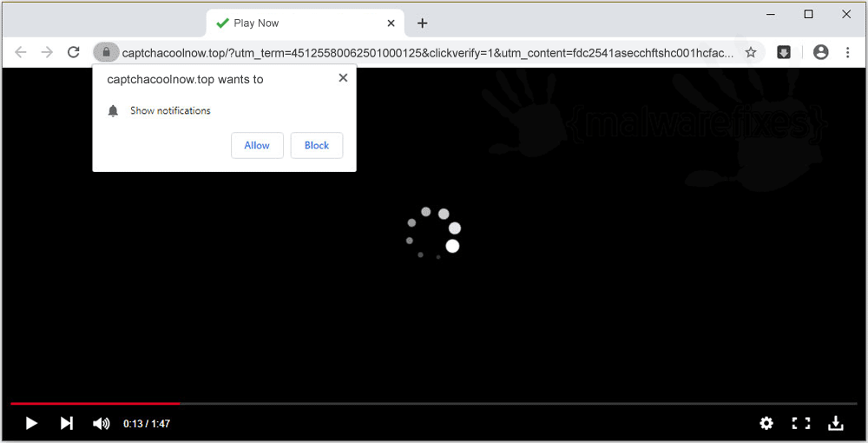Click 'captchacoolnow.top wants to' text

tap(185, 79)
